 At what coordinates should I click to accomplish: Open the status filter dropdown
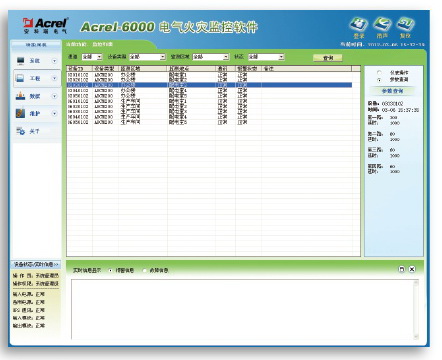coord(266,57)
